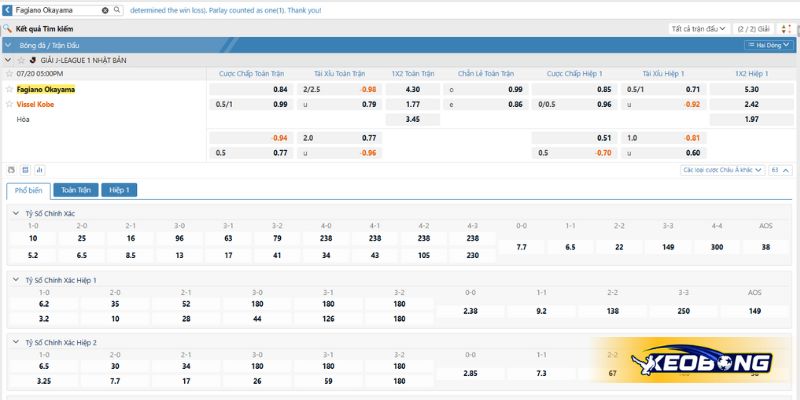Open the Hai Dòng display dropdown
Viewport: 800px width, 400px height.
pyautogui.click(x=767, y=45)
